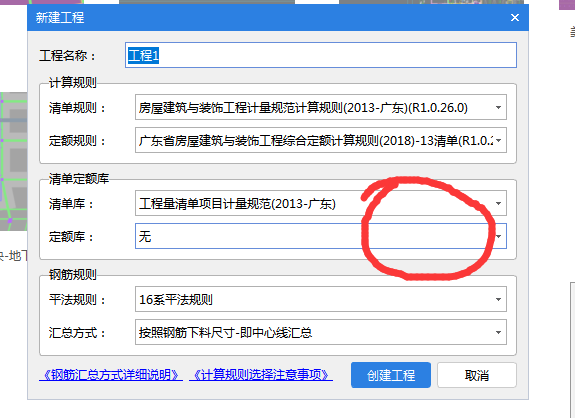Open the 《钢筋汇总方式详细说明》 link
This screenshot has width=575, height=418.
tap(111, 375)
